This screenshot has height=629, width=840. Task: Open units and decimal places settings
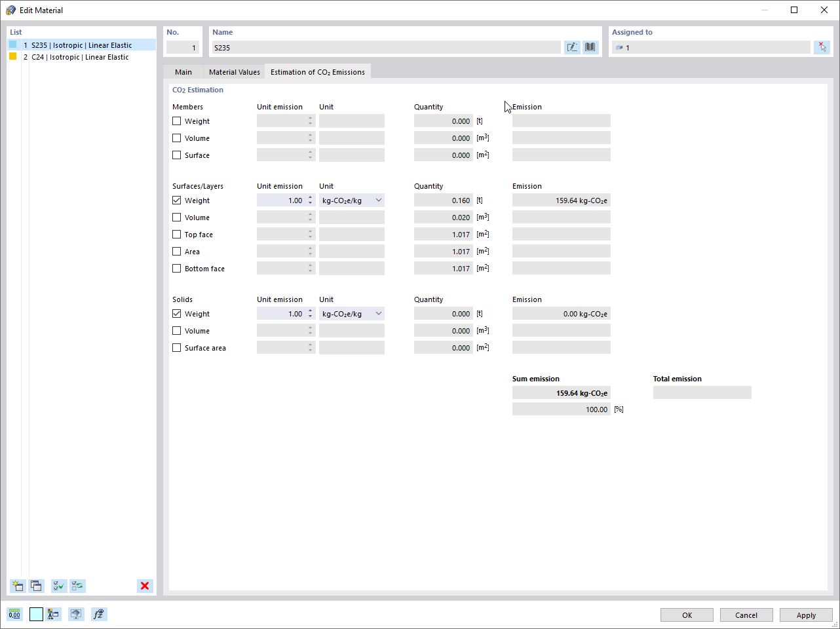(14, 614)
